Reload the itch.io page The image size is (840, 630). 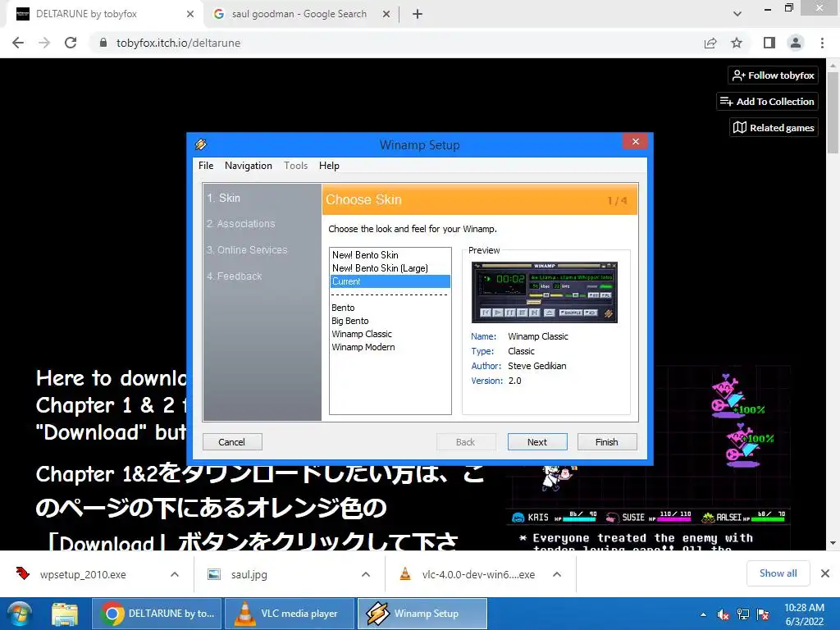point(71,43)
